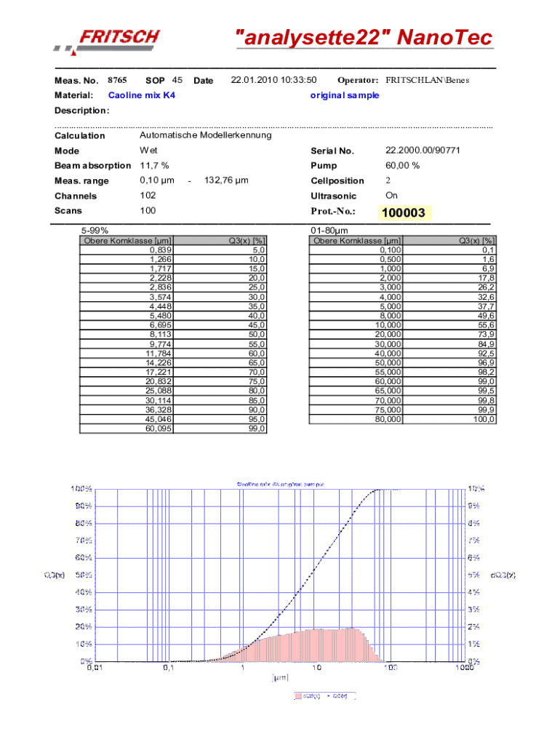Click the date 22.01.2010 10:33:50
Image resolution: width=560 pixels, height=745 pixels.
(273, 80)
